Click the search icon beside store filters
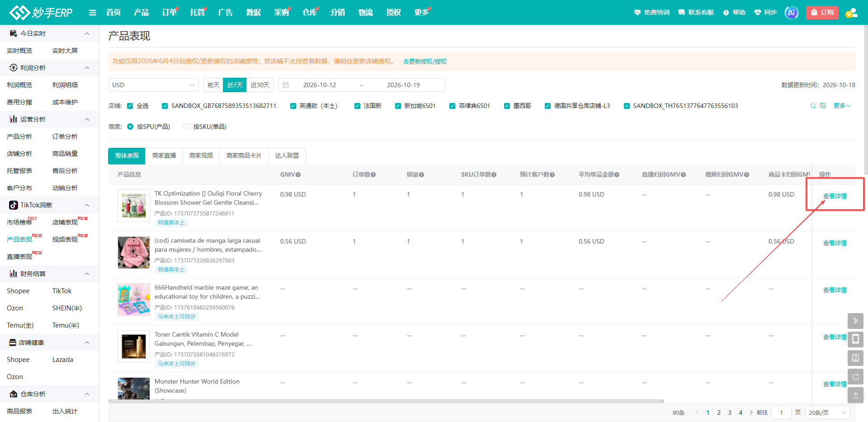The width and height of the screenshot is (868, 422). click(x=813, y=106)
